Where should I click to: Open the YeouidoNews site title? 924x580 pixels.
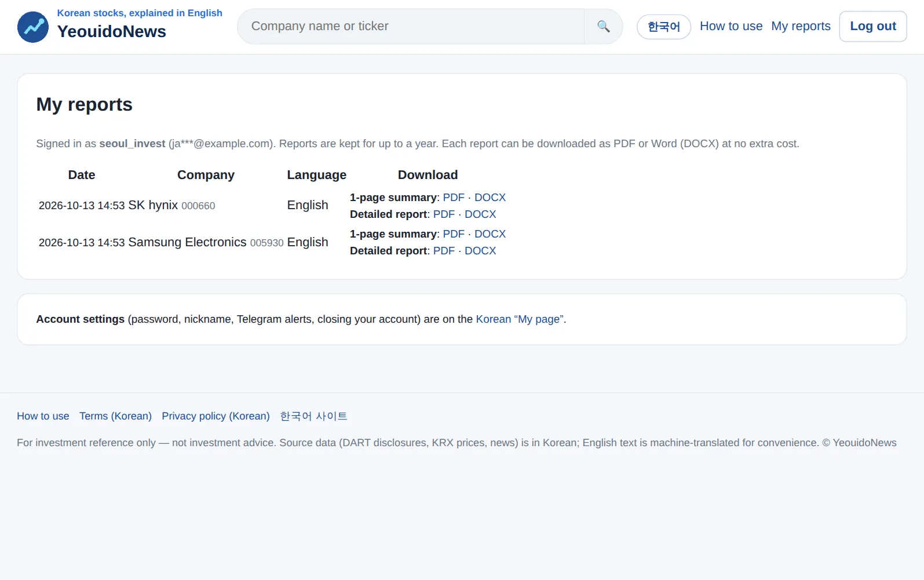click(112, 32)
